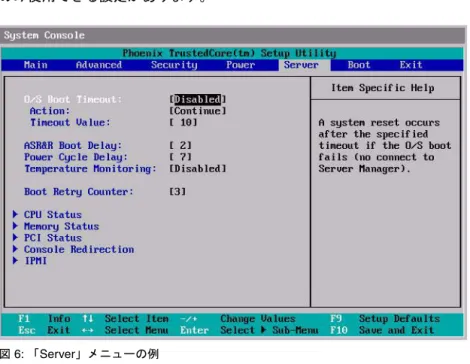The image size is (470, 364).
Task: Change the Action Continue value
Action: 198,111
